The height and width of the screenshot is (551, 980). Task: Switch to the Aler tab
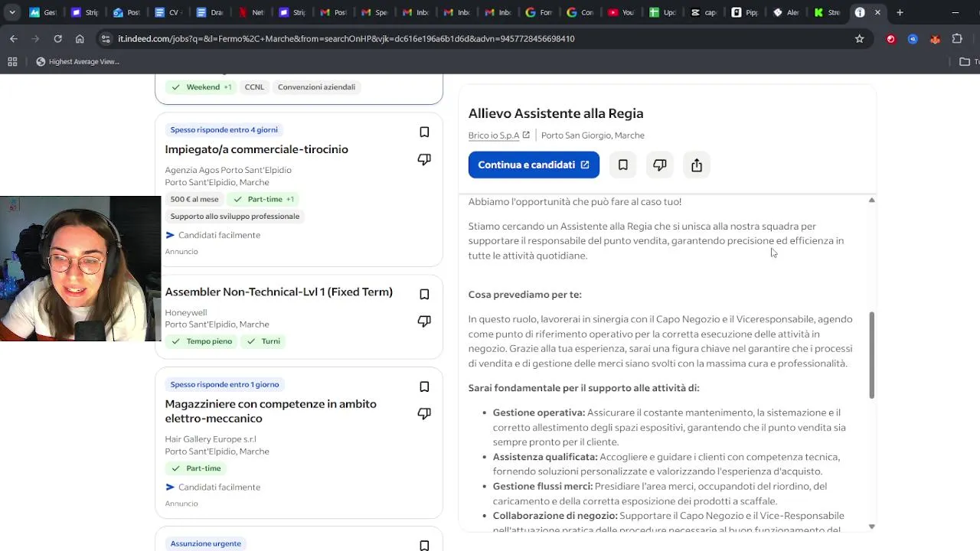[x=786, y=12]
